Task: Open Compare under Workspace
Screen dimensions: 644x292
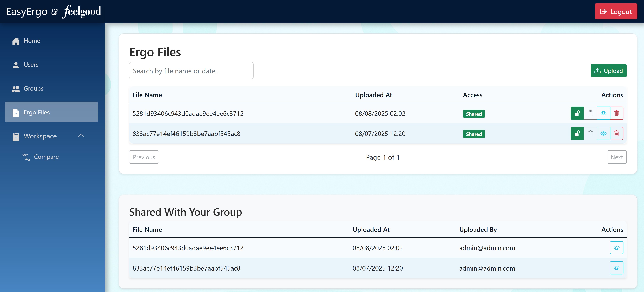Action: (x=46, y=157)
